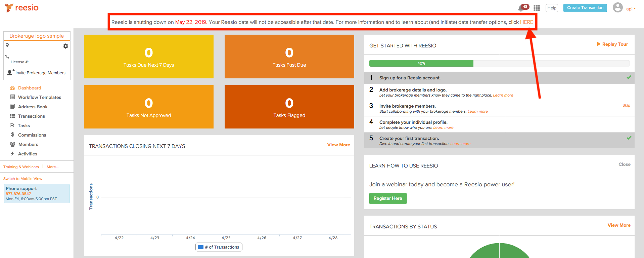Switch to Mobile View
The image size is (644, 258).
pos(23,179)
